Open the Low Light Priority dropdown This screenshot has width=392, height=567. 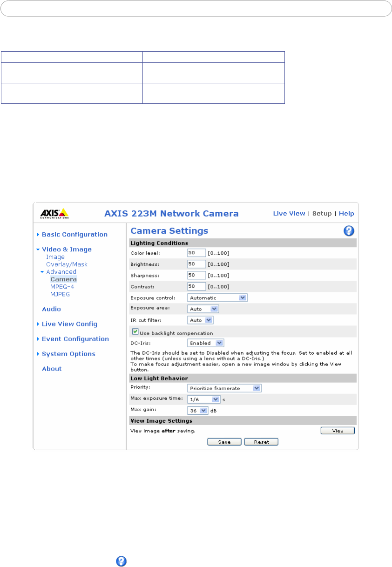click(x=224, y=388)
